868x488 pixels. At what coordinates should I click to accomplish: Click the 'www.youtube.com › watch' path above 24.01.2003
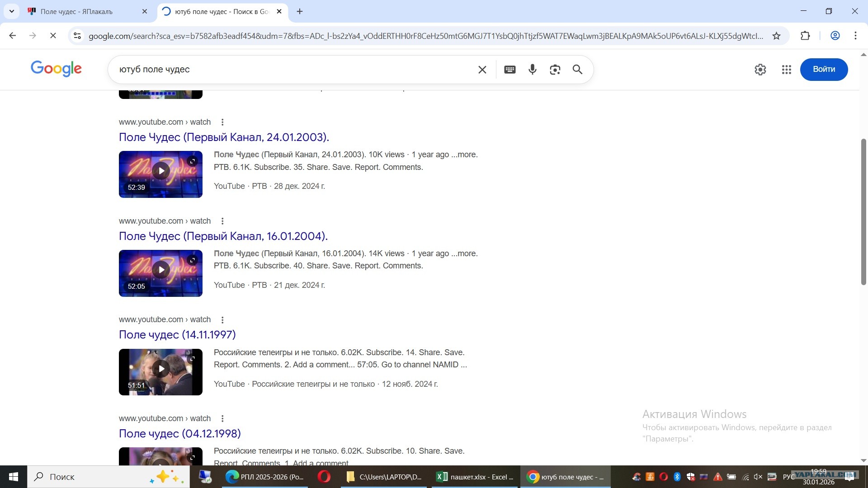click(x=165, y=122)
